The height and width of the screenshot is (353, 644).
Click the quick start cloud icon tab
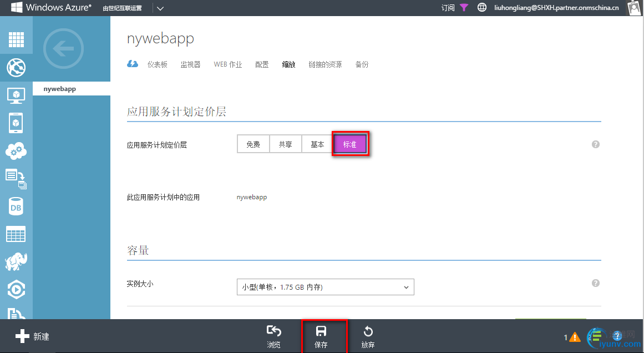[132, 64]
